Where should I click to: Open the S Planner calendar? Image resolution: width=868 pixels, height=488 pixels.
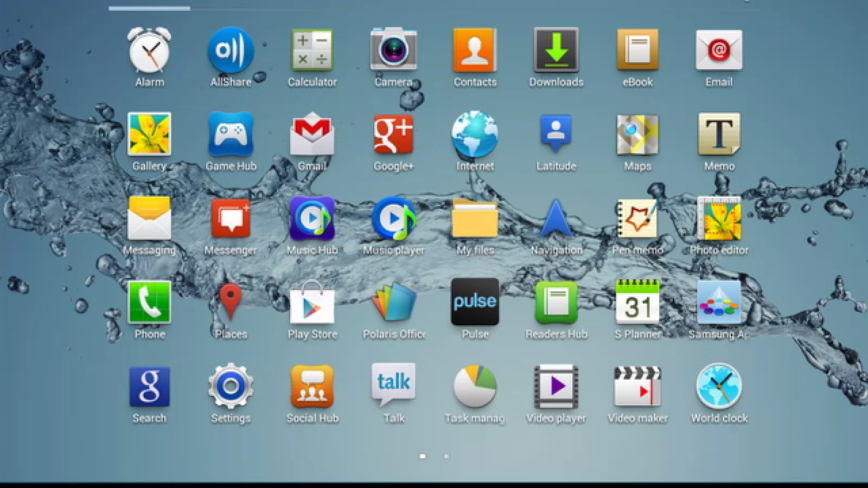[x=637, y=302]
